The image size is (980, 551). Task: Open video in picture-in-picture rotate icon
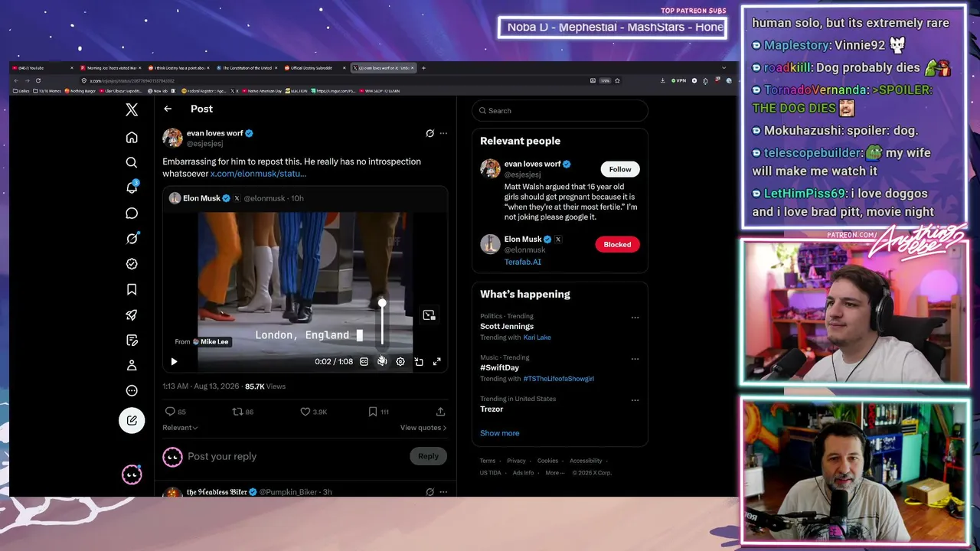[419, 362]
